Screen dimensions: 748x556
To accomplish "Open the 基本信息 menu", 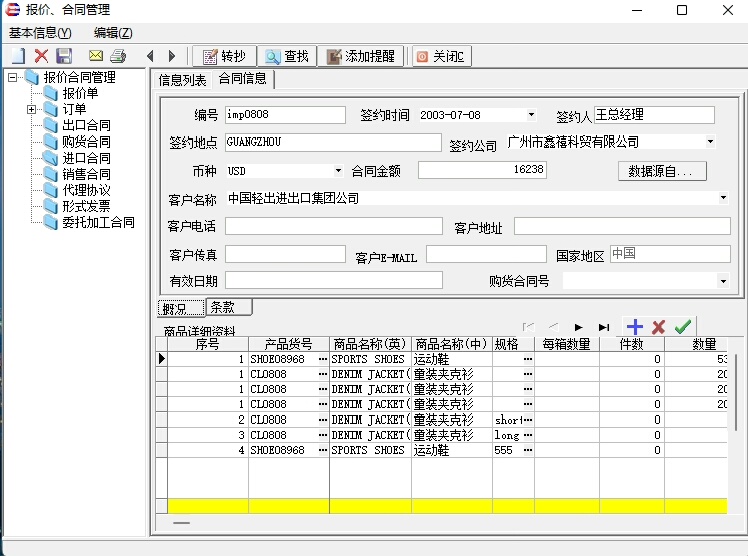I will tap(40, 33).
